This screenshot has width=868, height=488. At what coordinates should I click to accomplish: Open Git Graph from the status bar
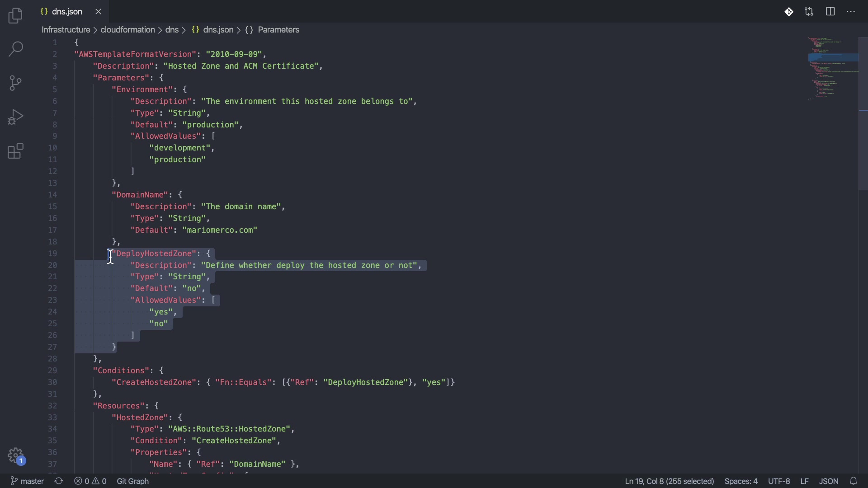click(133, 481)
